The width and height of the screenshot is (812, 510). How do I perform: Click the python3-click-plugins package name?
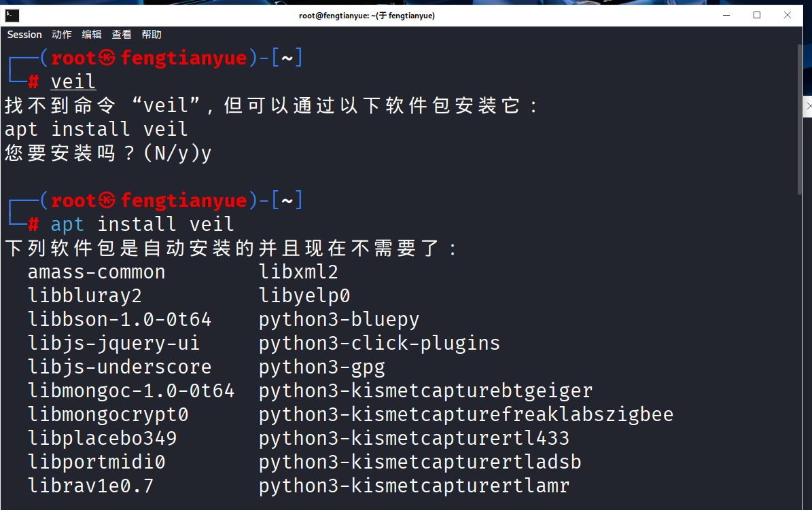tap(379, 344)
